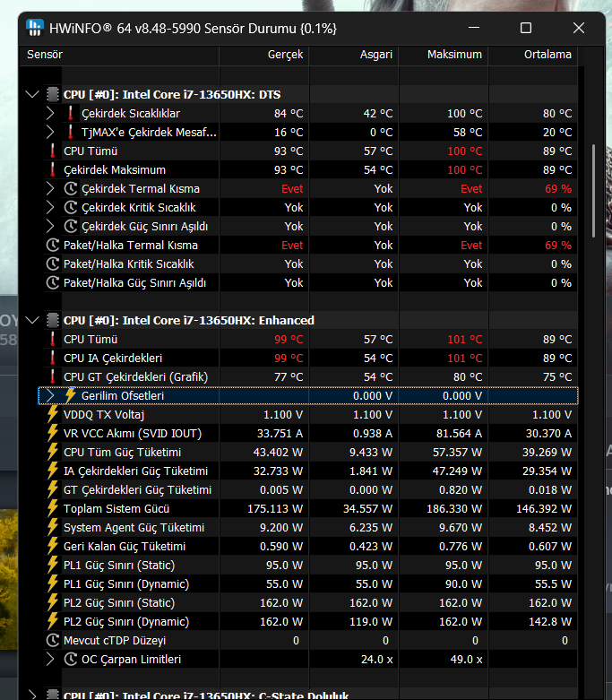The height and width of the screenshot is (700, 612).
Task: Click clock icon beside Çekirdek Güç Sınırı Aşıldı
Action: (x=71, y=226)
